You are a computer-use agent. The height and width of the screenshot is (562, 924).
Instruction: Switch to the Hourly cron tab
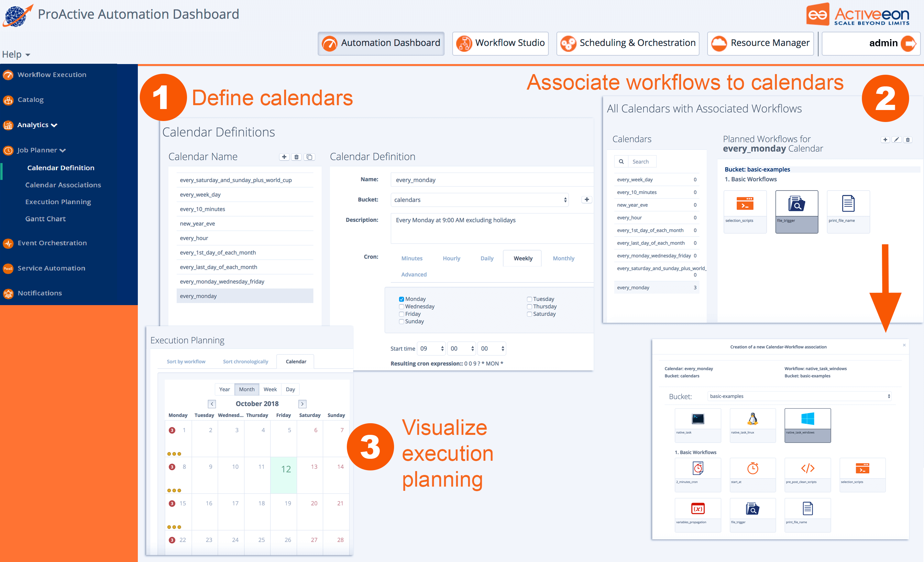pos(451,258)
